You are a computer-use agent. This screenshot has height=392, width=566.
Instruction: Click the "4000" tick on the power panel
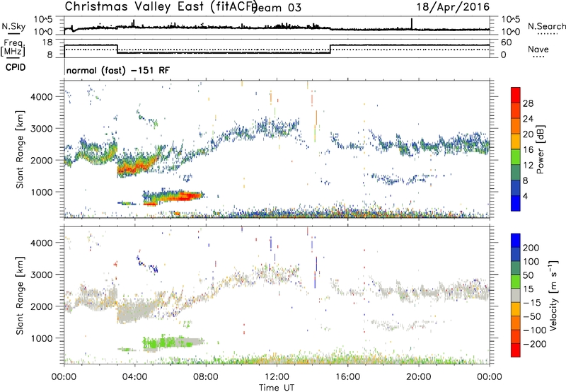pyautogui.click(x=42, y=97)
